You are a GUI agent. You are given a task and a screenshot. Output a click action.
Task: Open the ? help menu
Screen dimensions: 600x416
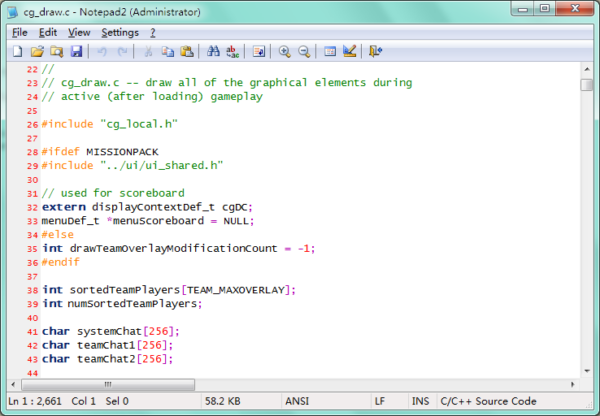[153, 33]
